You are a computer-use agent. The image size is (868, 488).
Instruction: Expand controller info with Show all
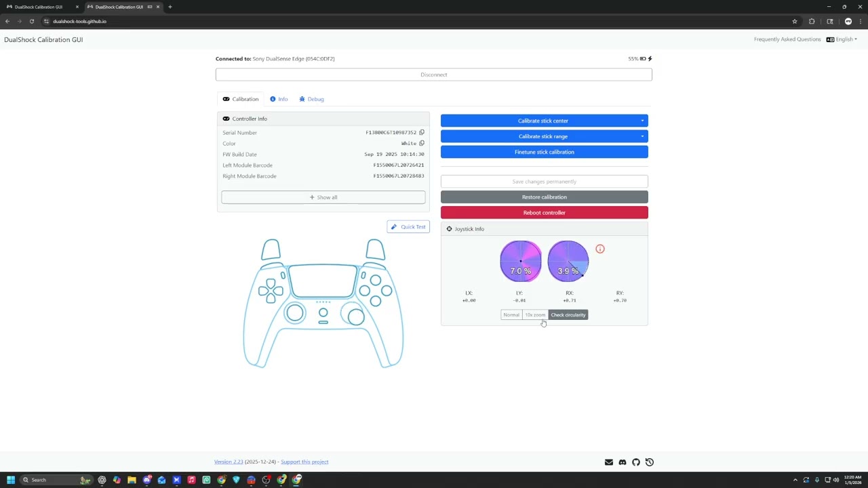(x=323, y=197)
